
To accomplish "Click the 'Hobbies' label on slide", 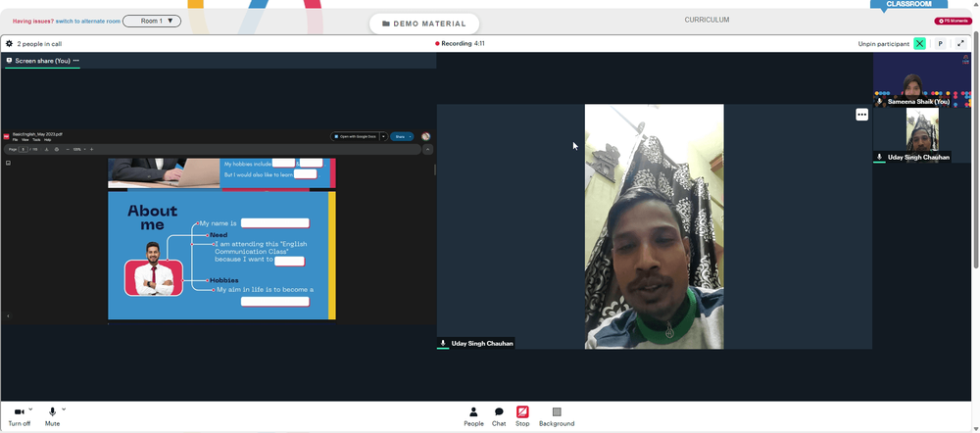I will coord(223,280).
